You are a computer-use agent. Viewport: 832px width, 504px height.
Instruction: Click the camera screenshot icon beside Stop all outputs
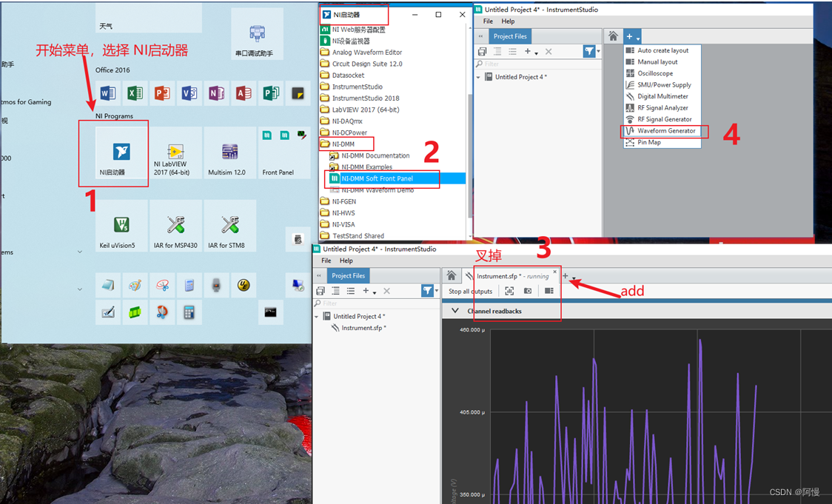(528, 291)
